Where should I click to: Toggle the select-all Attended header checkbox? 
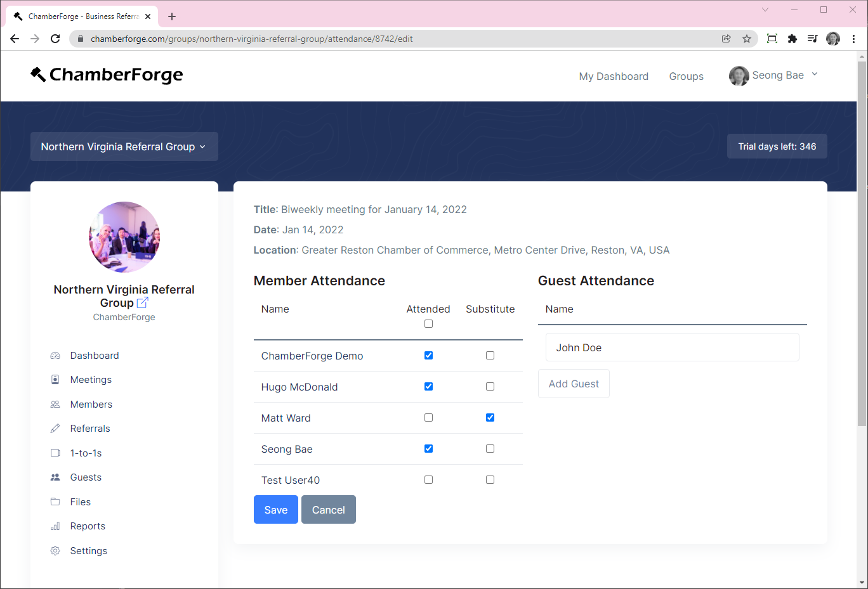click(x=429, y=324)
